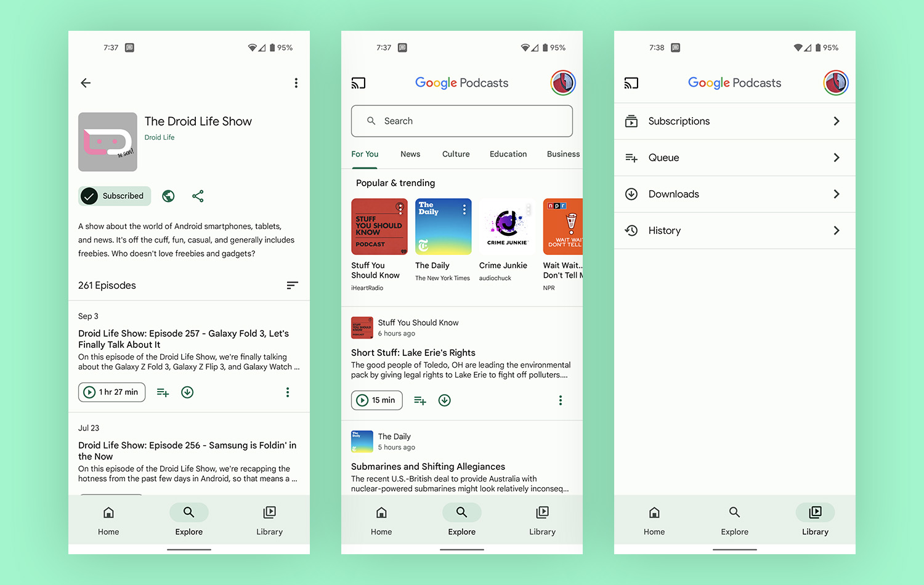Click the podcast Search field
This screenshot has width=924, height=585.
pos(462,121)
